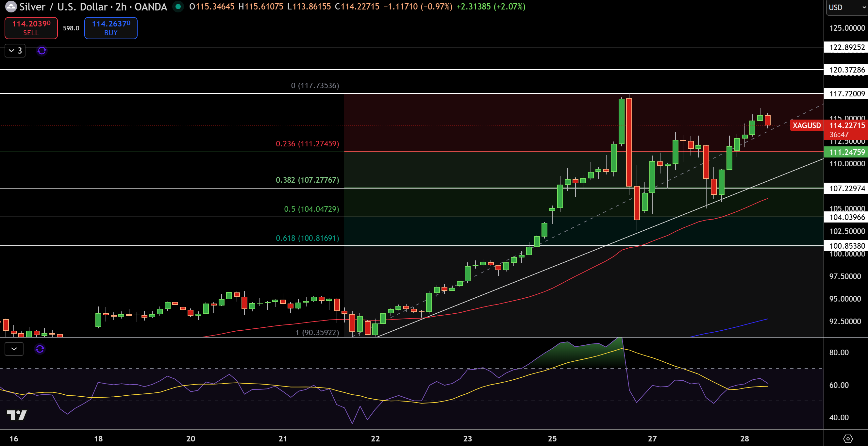Click the 0.236 (111.27459) Fibonacci level label
This screenshot has height=446, width=868.
point(307,144)
